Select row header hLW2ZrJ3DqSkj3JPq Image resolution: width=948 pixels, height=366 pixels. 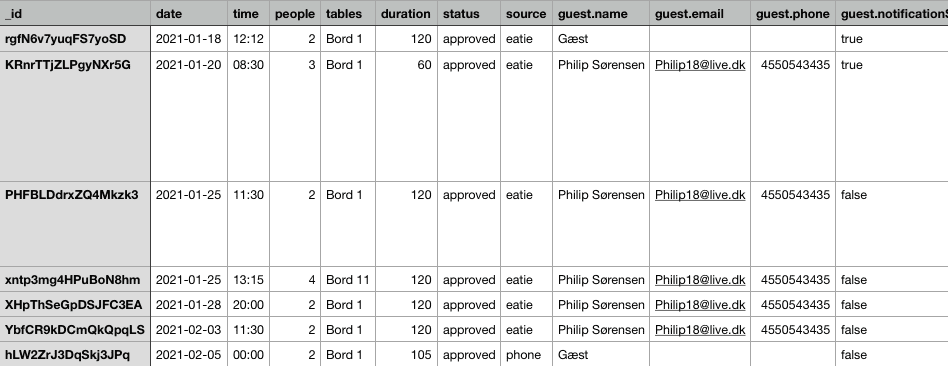[x=75, y=355]
